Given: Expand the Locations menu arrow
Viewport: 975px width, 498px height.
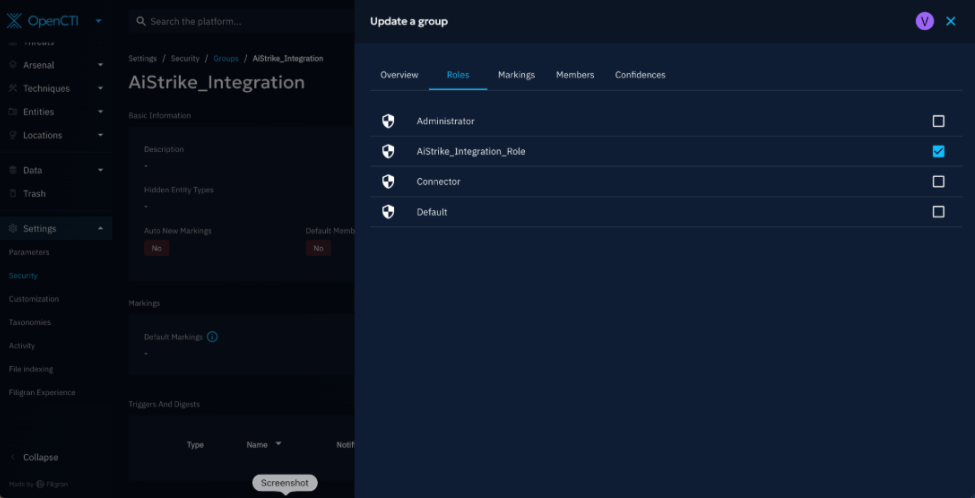Looking at the screenshot, I should point(101,135).
